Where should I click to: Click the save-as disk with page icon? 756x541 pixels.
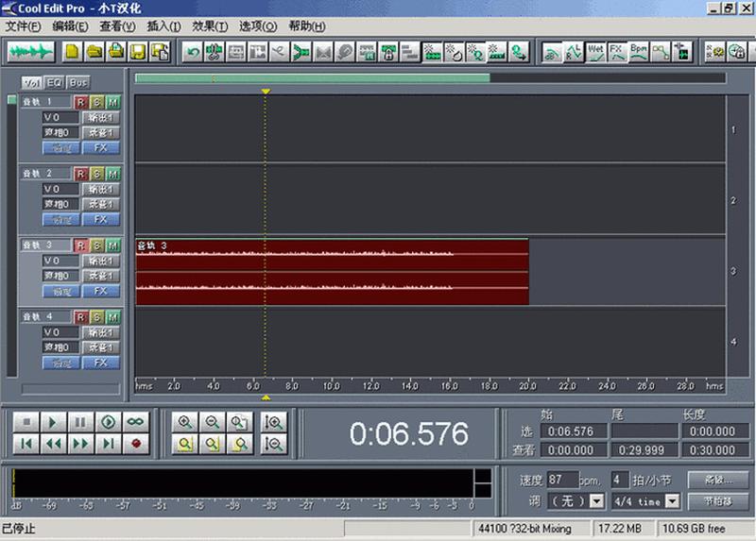(x=160, y=52)
